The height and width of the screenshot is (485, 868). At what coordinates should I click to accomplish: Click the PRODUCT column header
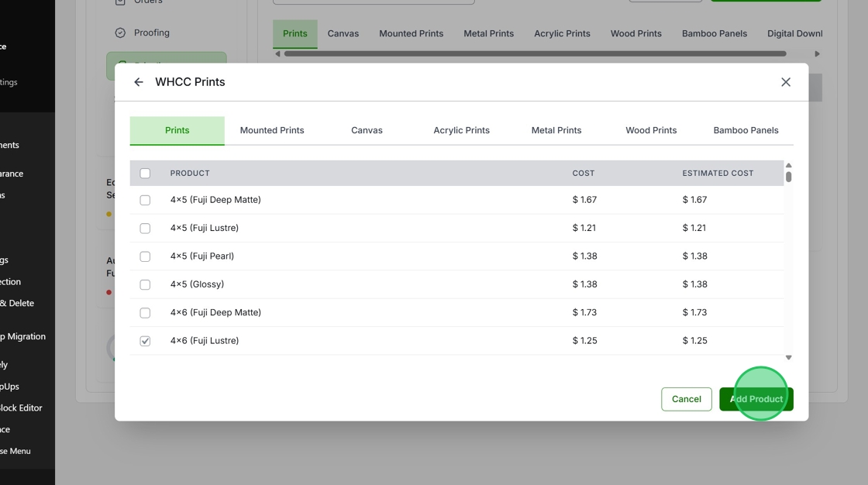(190, 174)
